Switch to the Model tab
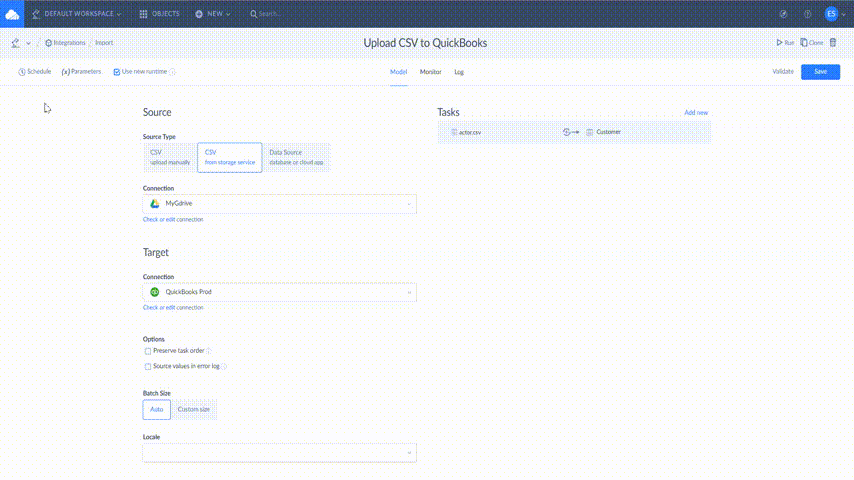Viewport: 854px width, 480px height. (399, 72)
